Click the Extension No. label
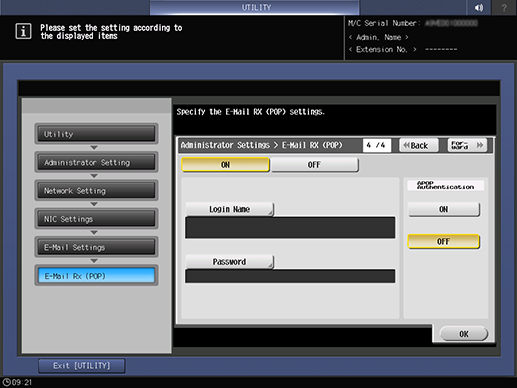 (x=382, y=49)
